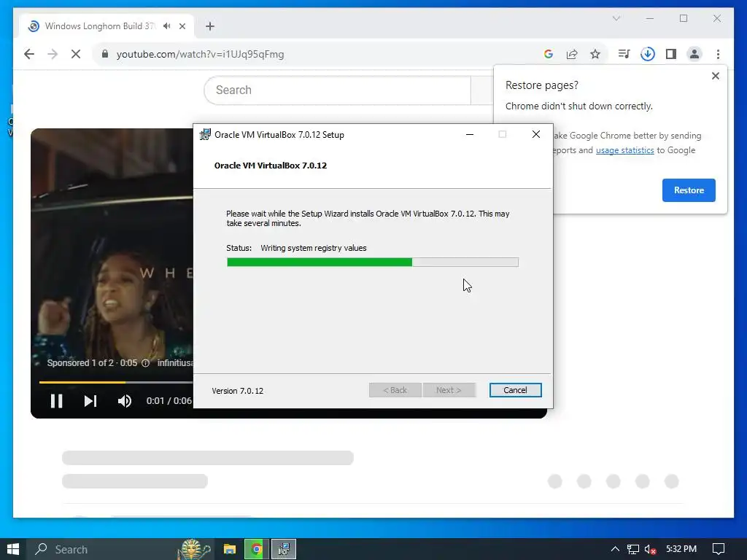Click 'Chrome didn't shut down correctly' text

tap(578, 106)
